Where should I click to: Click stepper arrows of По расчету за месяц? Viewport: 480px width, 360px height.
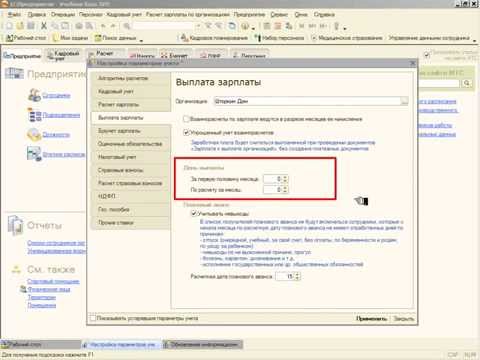(285, 190)
